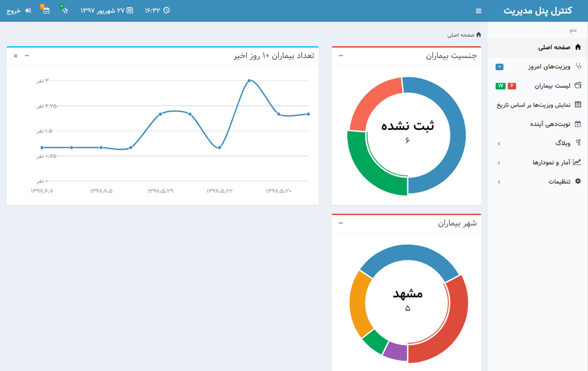Click the stethoscope notification icon in header
Screen dimensions: 588x371
pyautogui.click(x=64, y=10)
